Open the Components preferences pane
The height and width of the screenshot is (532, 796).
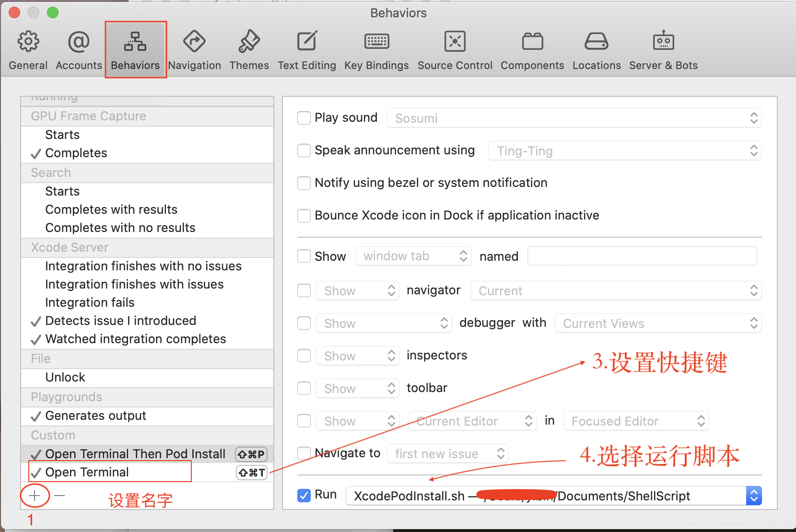pos(532,50)
